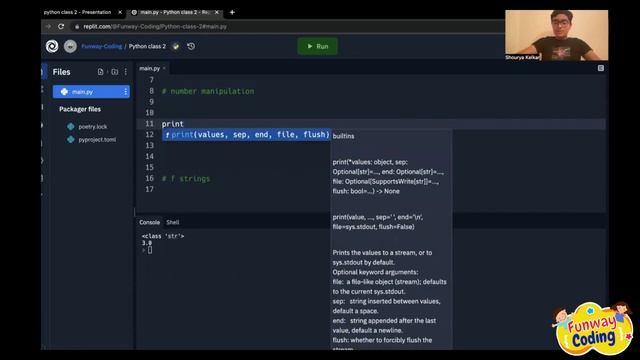Click line number 14 in the gutter
Screen dimensions: 640x360
[x=149, y=156]
